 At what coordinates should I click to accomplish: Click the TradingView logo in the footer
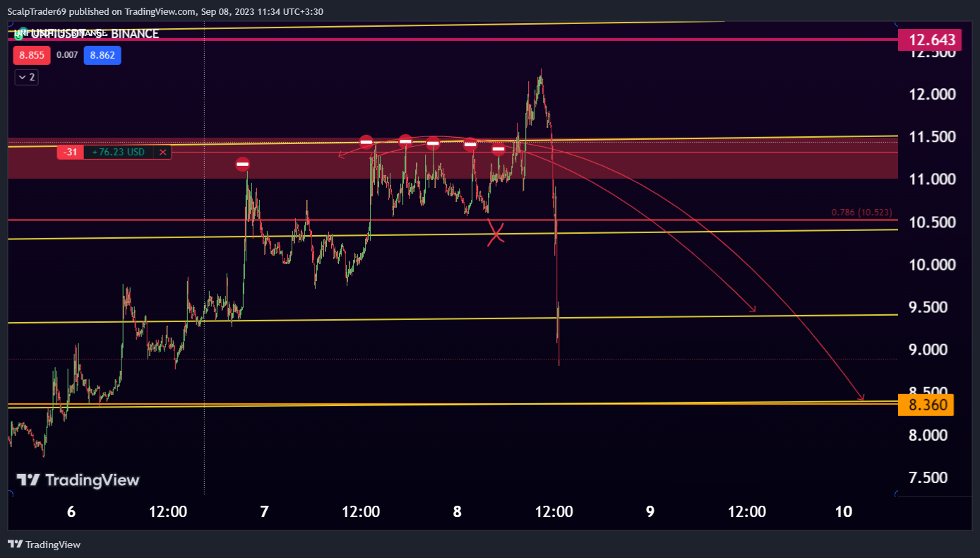coord(44,545)
